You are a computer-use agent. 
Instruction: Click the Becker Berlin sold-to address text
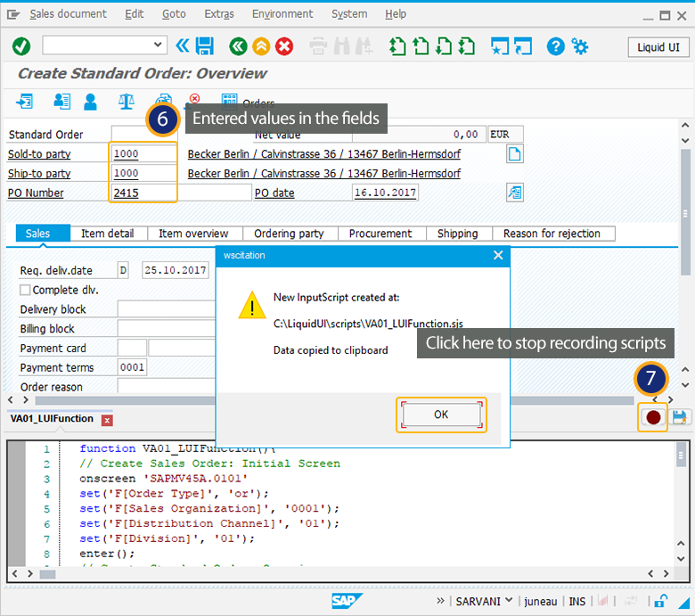pos(324,154)
